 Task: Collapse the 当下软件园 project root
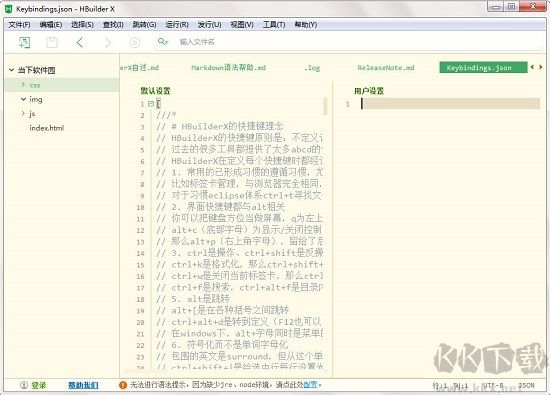(x=12, y=70)
